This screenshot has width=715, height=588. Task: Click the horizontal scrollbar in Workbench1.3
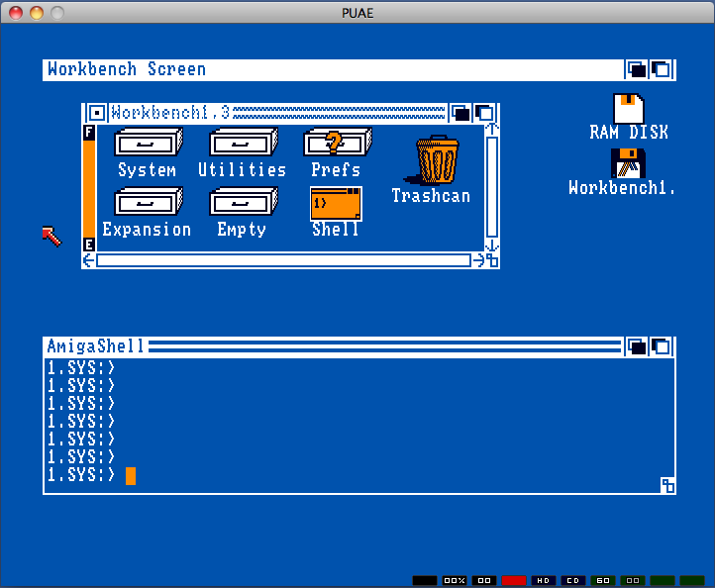pos(283,260)
